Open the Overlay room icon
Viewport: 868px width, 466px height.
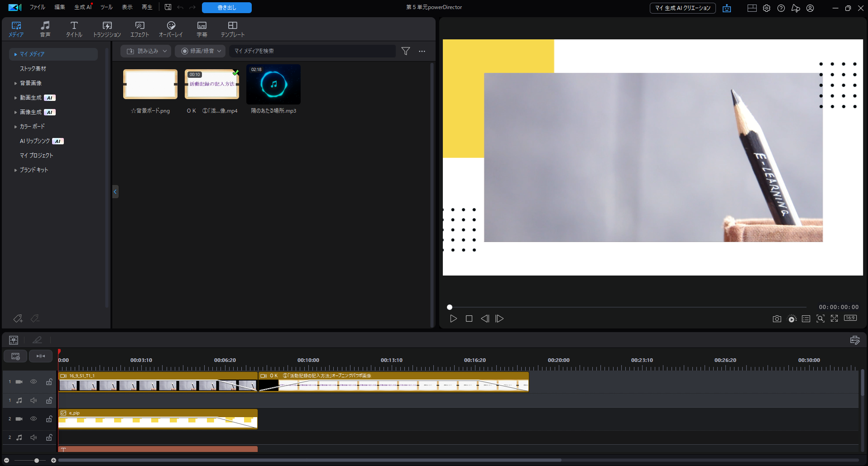click(x=171, y=29)
